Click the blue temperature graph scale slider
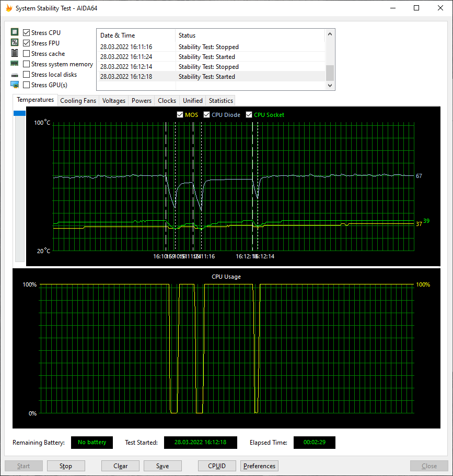The height and width of the screenshot is (476, 453). (19, 113)
